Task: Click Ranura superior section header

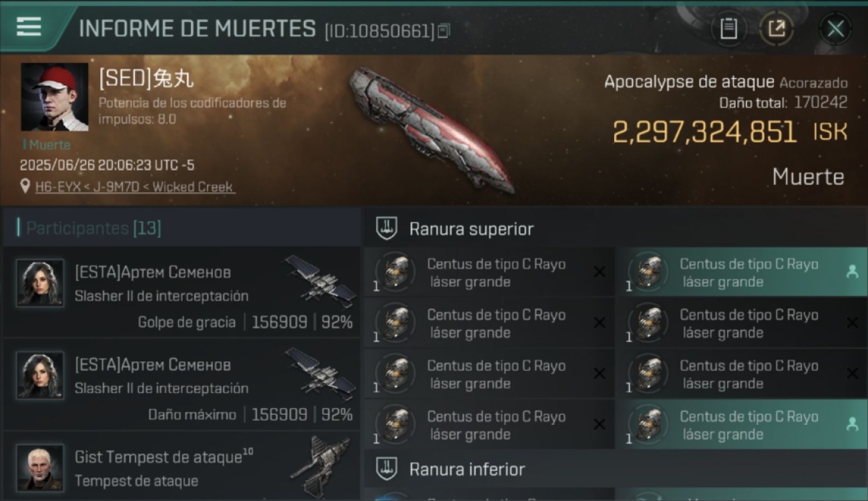Action: [614, 228]
